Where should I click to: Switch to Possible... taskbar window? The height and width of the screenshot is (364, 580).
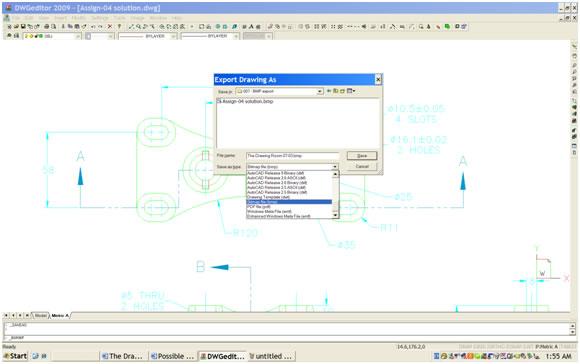[172, 356]
